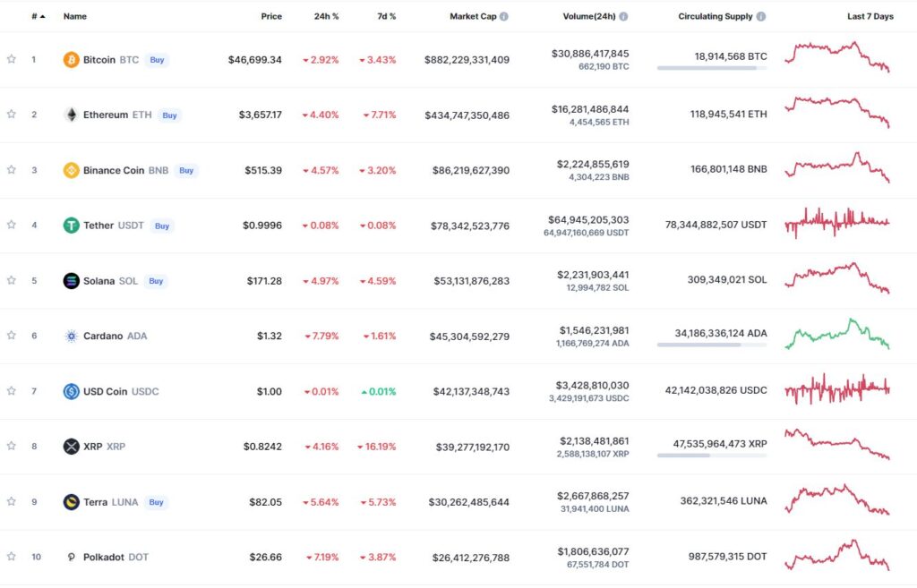Open Ethereum's 7-day price chart
Viewport: 917px width, 588px height.
pos(837,112)
